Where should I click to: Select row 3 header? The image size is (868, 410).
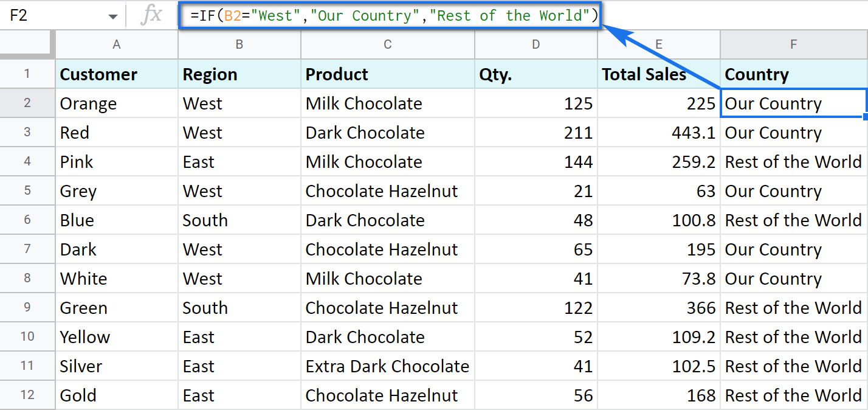(x=27, y=133)
